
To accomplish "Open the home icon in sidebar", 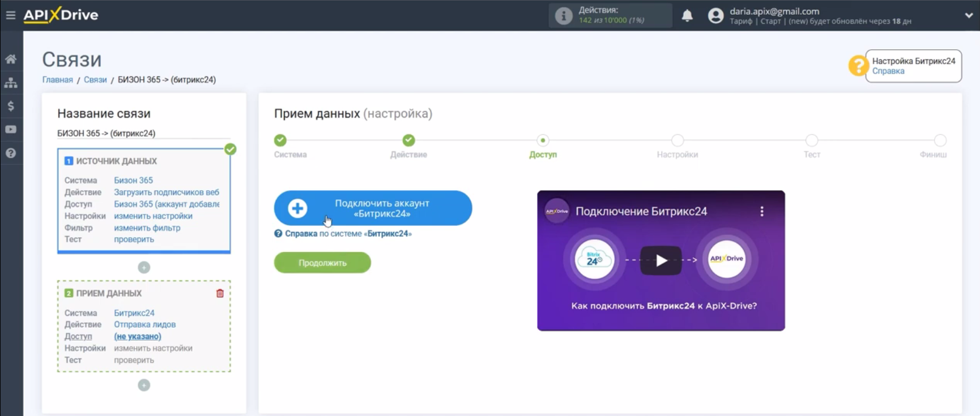I will 11,59.
